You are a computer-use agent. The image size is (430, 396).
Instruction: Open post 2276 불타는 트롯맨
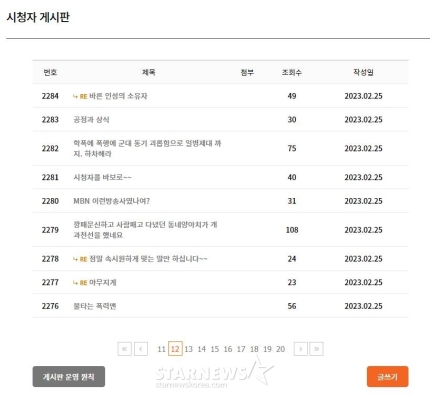[x=95, y=306]
